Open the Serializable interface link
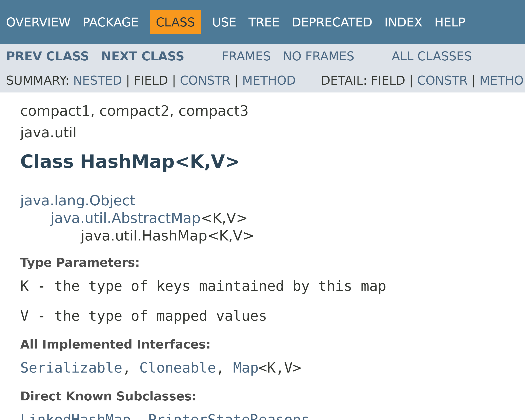525x420 pixels. (71, 368)
